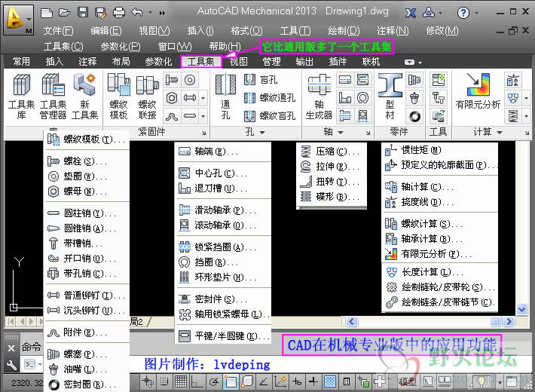The image size is (535, 392).
Task: Click the retaining ring icon in 轴 panel
Action: click(363, 98)
